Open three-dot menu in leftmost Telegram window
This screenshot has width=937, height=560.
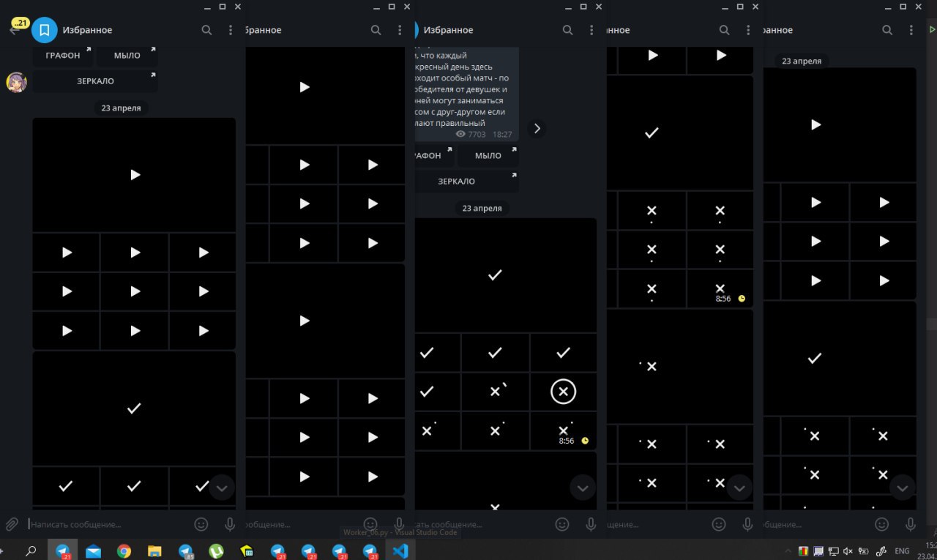click(x=231, y=30)
